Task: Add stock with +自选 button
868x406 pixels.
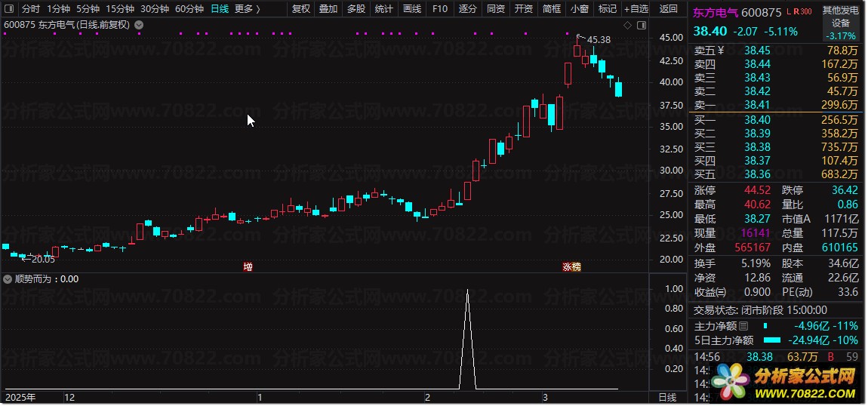Action: click(x=636, y=9)
